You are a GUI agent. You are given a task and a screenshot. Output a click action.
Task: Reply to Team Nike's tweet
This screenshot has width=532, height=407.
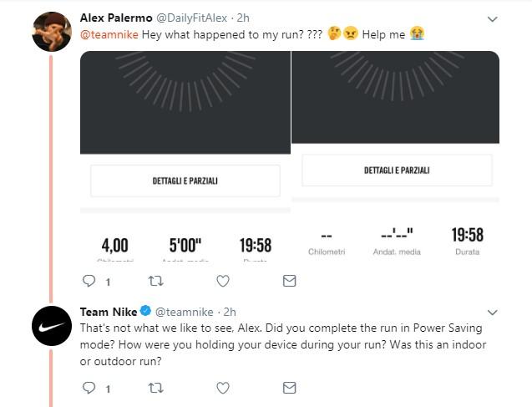[x=89, y=388]
